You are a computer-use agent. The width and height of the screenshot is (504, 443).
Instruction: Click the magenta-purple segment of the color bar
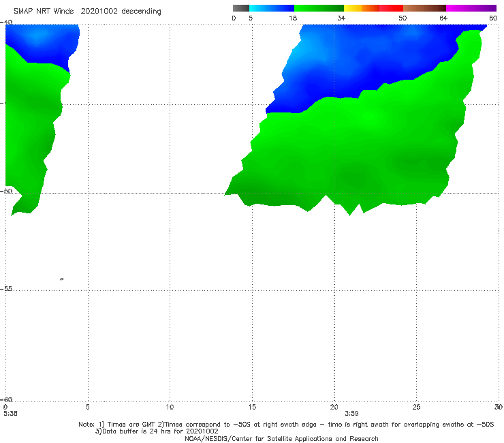pos(471,8)
